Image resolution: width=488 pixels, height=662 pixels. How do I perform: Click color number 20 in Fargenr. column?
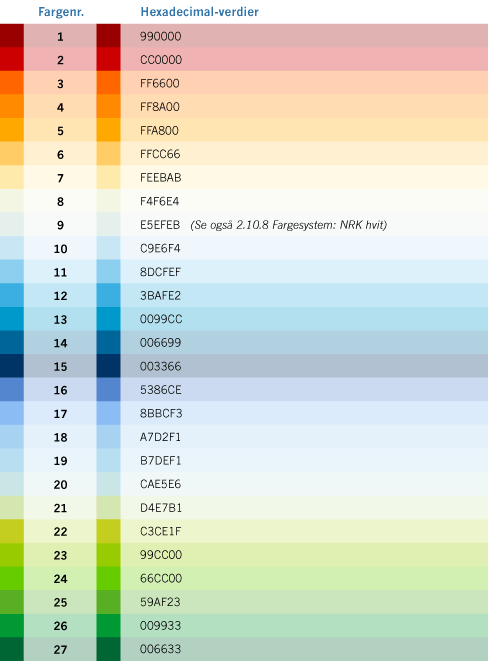point(60,485)
